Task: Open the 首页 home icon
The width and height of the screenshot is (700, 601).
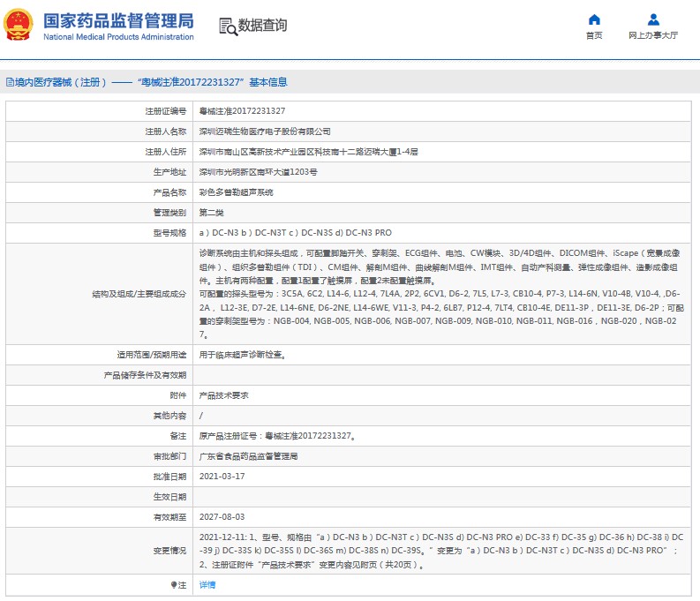Action: [x=594, y=19]
